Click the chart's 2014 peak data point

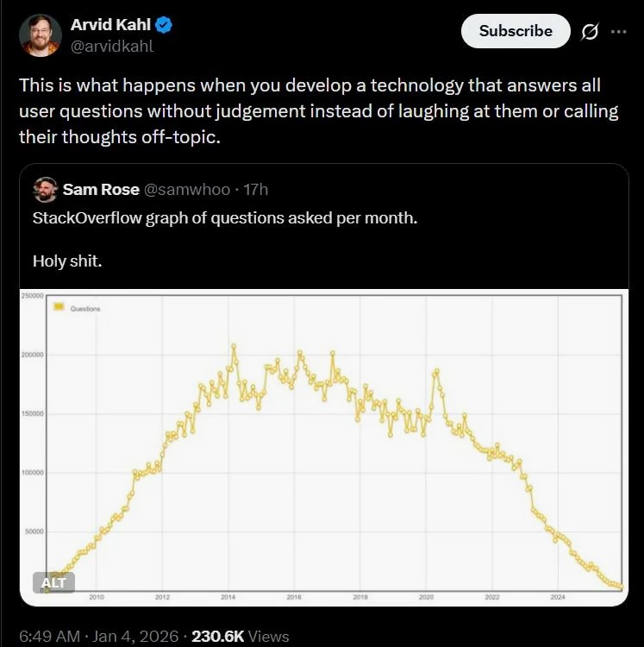pyautogui.click(x=234, y=346)
